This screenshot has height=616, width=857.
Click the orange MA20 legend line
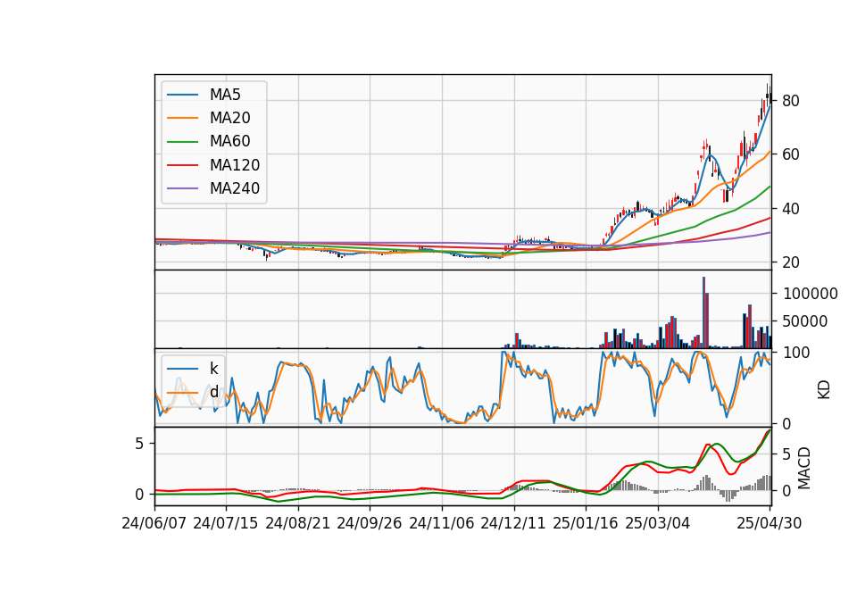[x=182, y=118]
